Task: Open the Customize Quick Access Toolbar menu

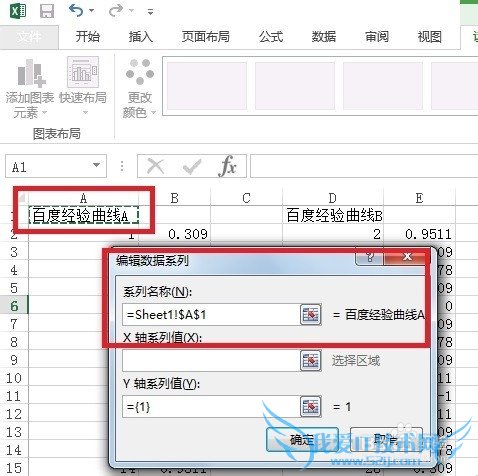Action: (x=151, y=12)
